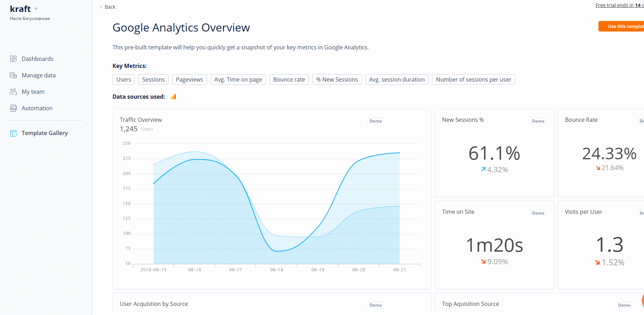644x315 pixels.
Task: Open Automation menu item
Action: [x=37, y=108]
